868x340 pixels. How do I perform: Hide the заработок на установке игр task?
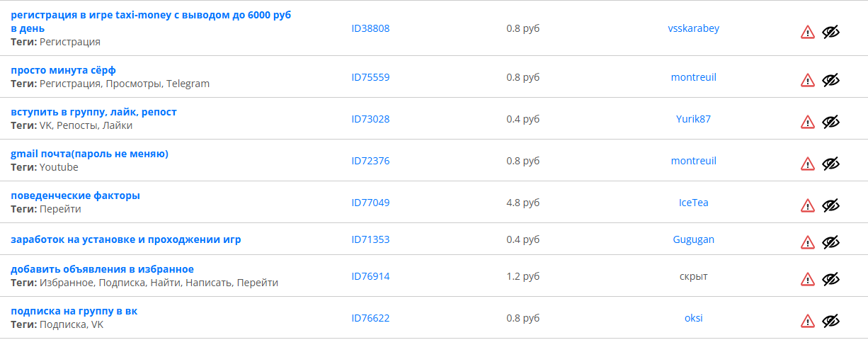pyautogui.click(x=831, y=242)
